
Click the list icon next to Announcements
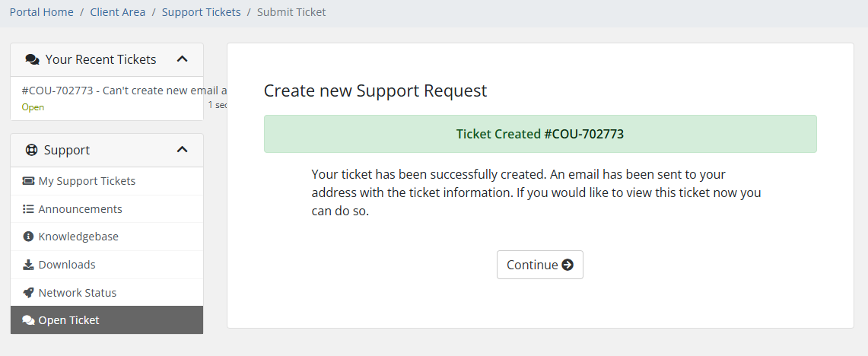click(x=28, y=208)
